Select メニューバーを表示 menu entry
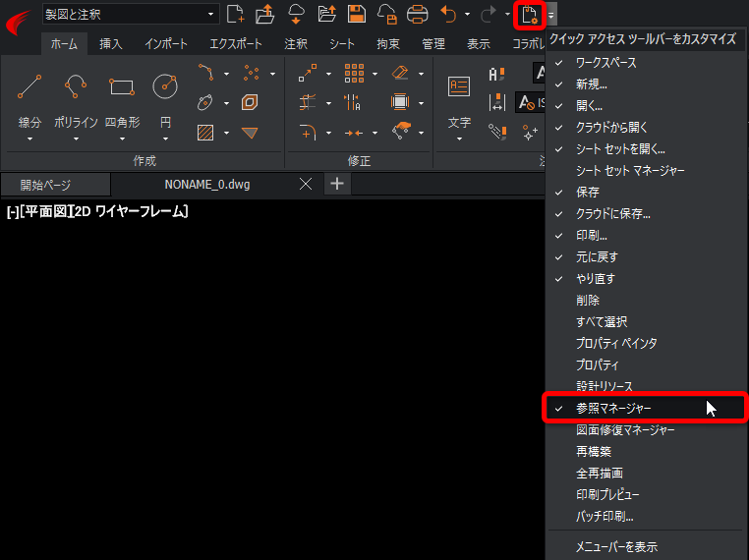This screenshot has width=749, height=560. (x=616, y=546)
